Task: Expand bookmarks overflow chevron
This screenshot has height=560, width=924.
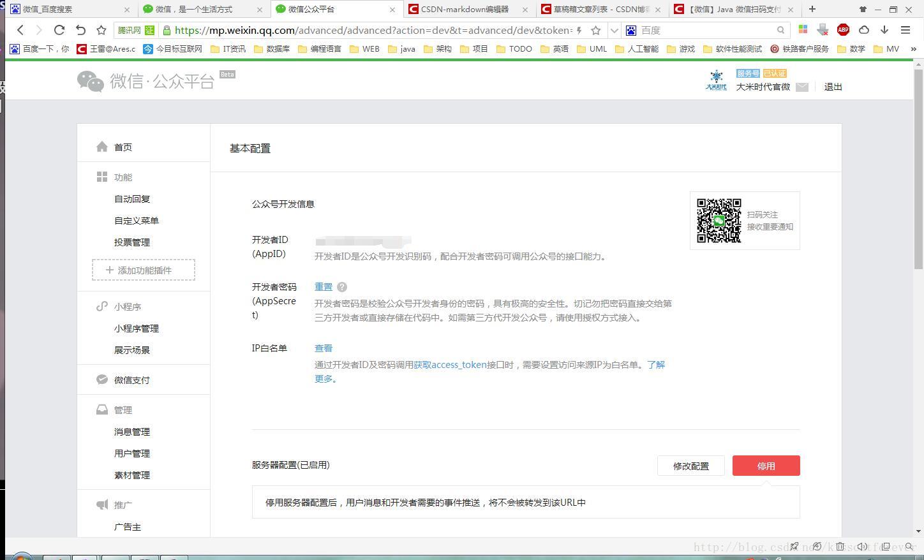Action: click(x=913, y=48)
